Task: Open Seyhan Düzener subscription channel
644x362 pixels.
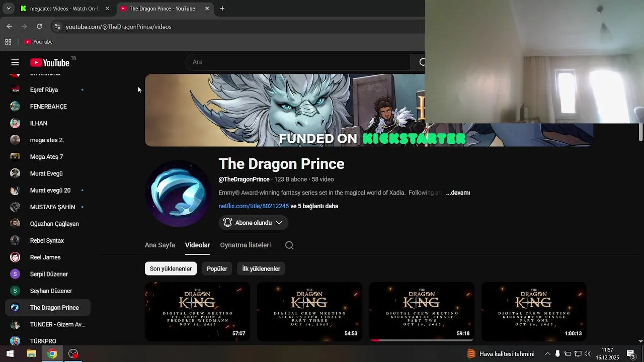Action: (x=48, y=291)
